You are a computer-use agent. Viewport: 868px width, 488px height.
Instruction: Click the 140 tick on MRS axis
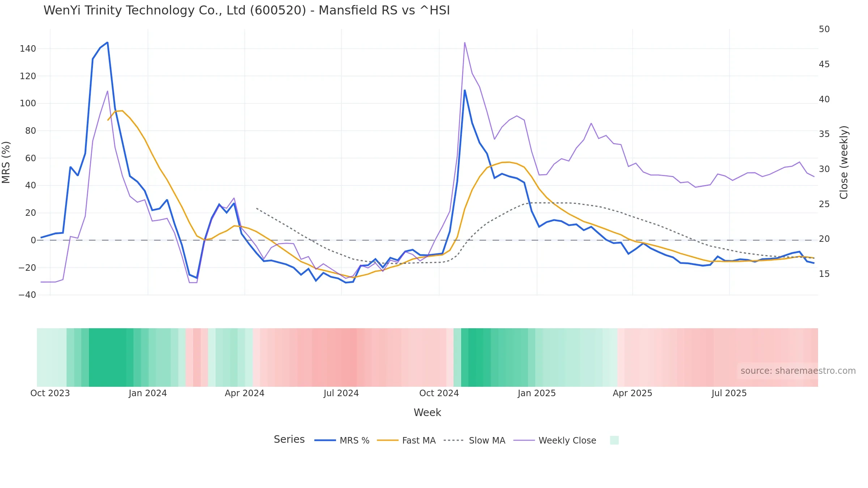tap(28, 49)
